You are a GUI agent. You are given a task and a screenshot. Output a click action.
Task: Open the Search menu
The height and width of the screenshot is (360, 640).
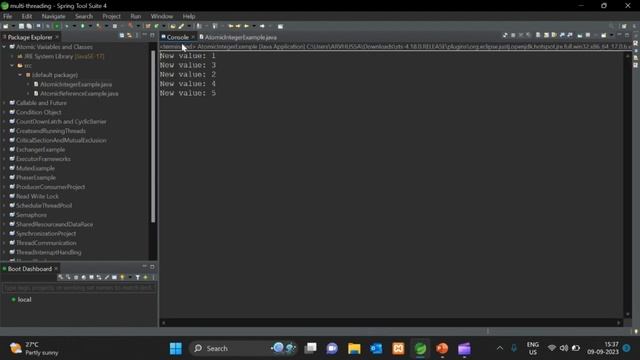pyautogui.click(x=84, y=16)
